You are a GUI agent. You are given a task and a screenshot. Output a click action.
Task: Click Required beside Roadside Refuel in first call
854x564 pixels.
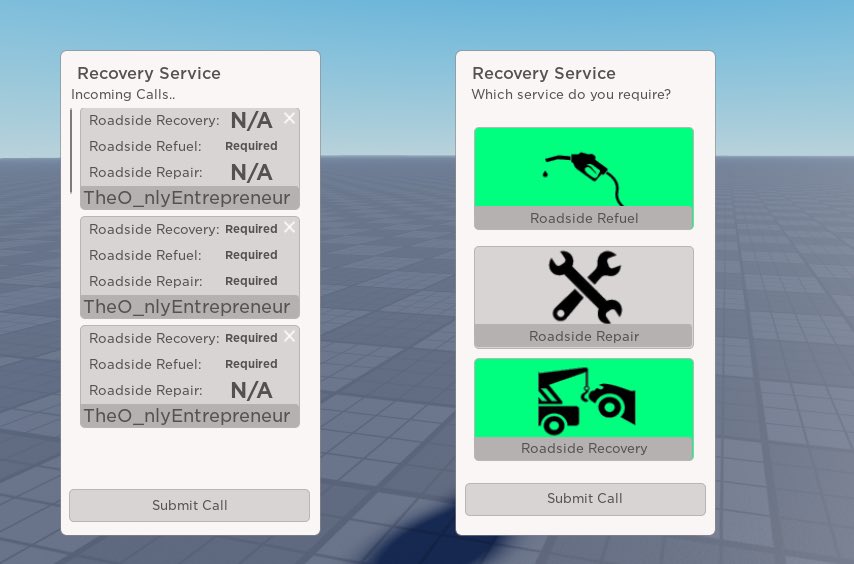coord(251,146)
